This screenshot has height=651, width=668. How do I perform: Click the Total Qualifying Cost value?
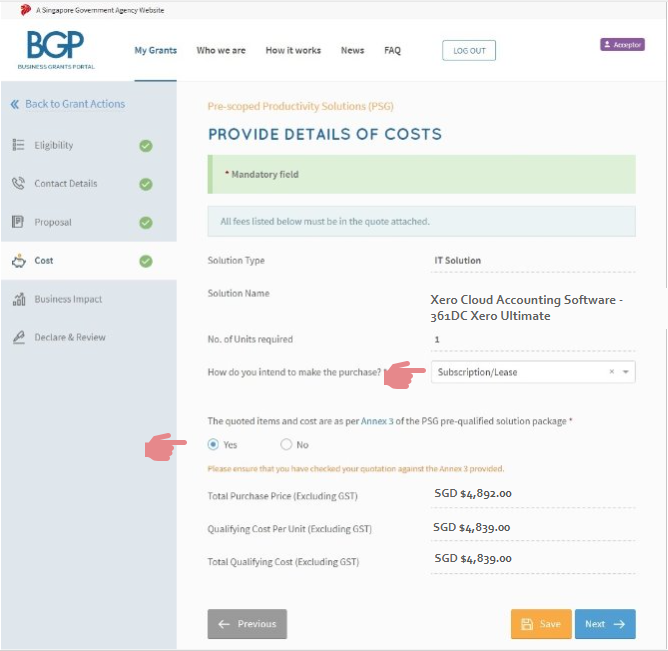tap(473, 559)
